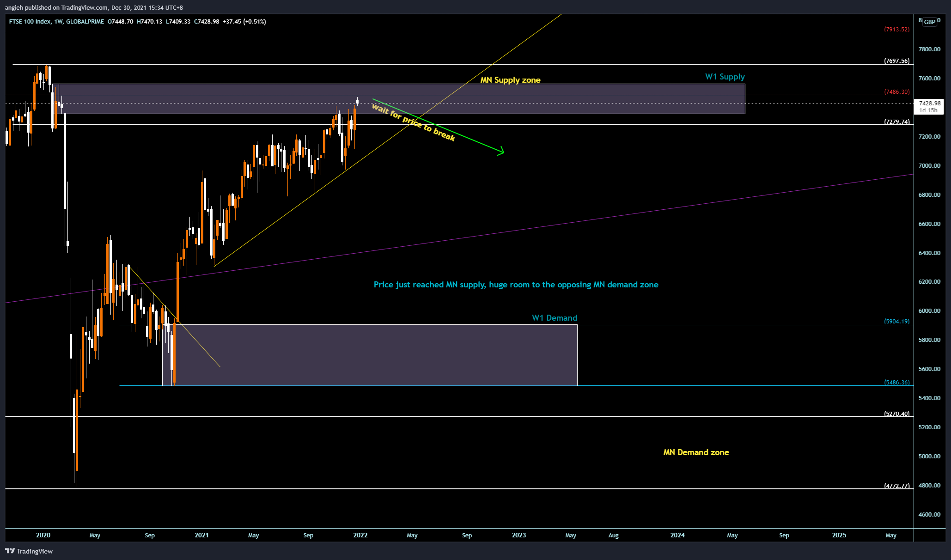Click the GBP currency badge
Image resolution: width=951 pixels, height=560 pixels.
tap(930, 22)
